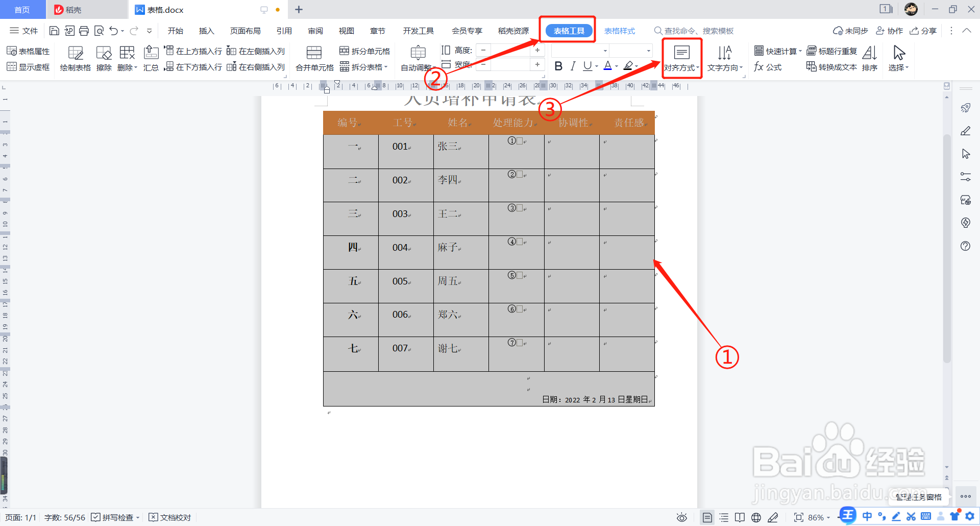Activate the 擦除 eraser tool

coord(103,58)
